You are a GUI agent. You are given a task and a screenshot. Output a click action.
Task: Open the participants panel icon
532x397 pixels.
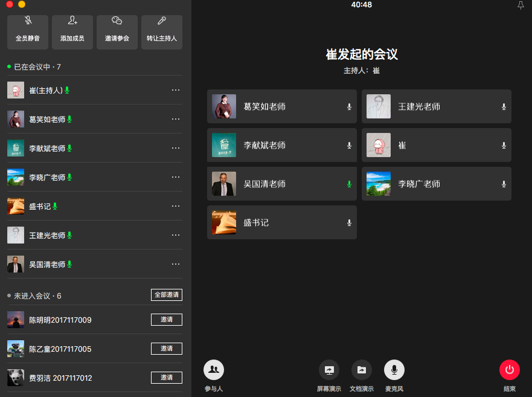(214, 370)
